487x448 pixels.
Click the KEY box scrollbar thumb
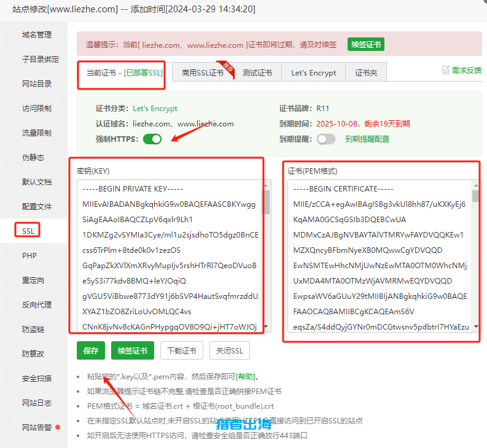click(x=266, y=202)
